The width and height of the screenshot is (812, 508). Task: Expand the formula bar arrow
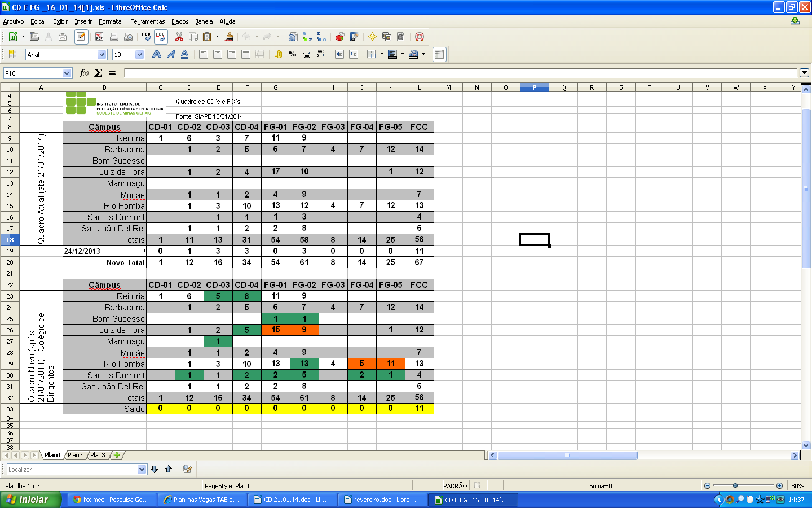[x=804, y=73]
